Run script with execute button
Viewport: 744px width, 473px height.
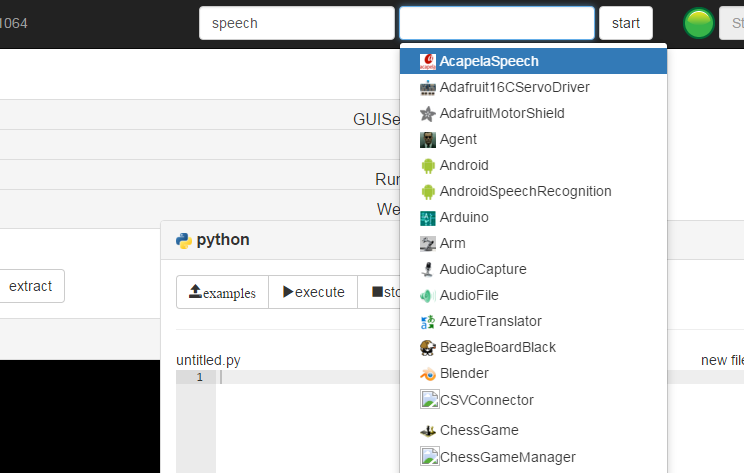[313, 292]
